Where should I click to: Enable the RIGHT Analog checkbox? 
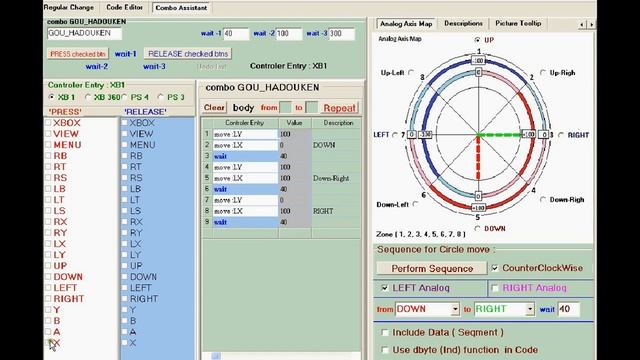click(x=495, y=288)
